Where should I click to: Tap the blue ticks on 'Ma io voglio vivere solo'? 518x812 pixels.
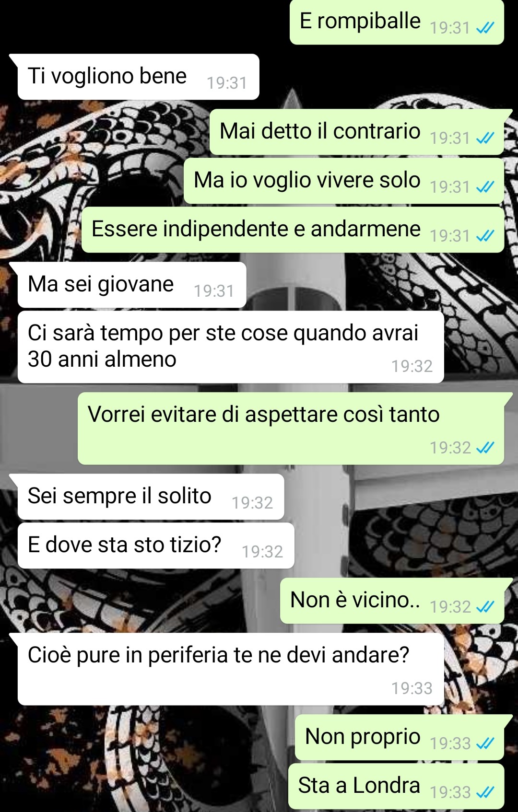(485, 187)
